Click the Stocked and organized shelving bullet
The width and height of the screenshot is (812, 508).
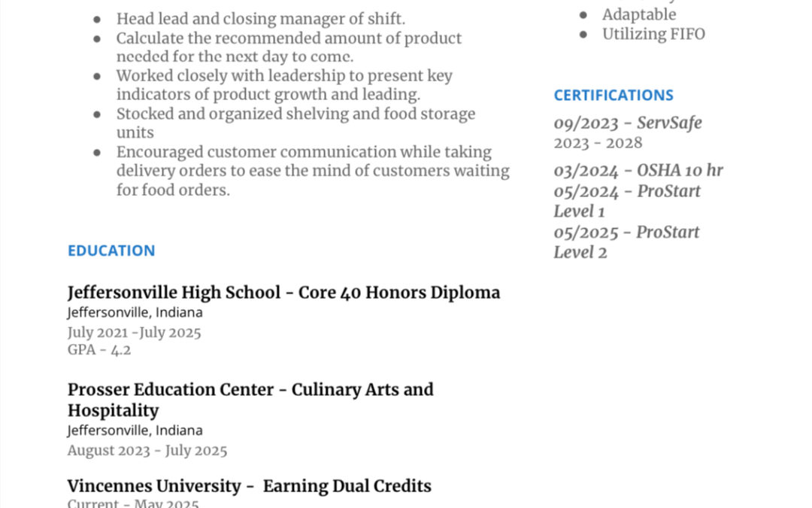pyautogui.click(x=295, y=114)
